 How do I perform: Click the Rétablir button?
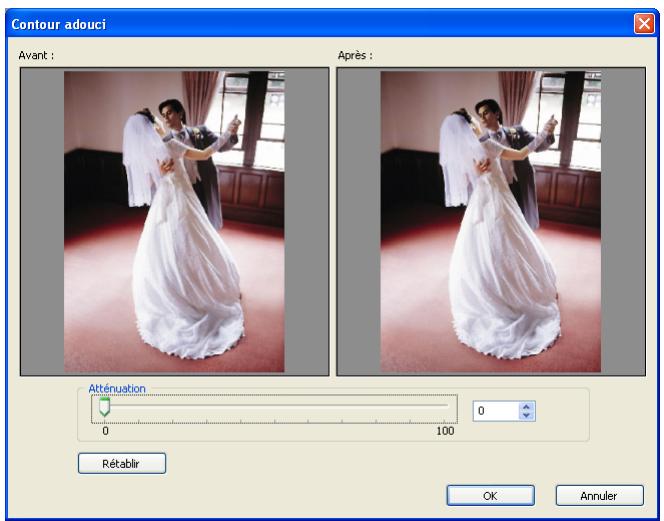click(122, 463)
